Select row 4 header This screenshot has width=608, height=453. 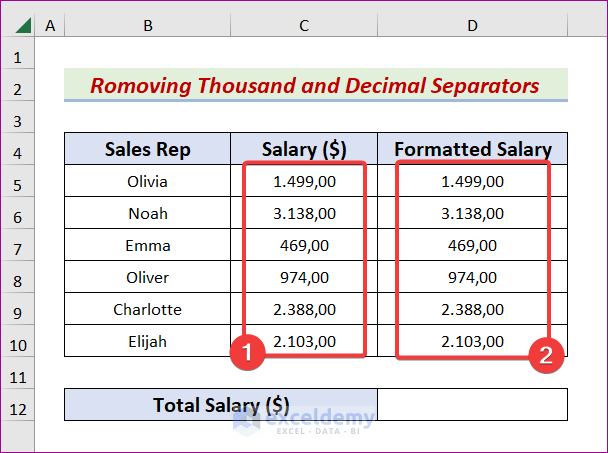pyautogui.click(x=18, y=150)
